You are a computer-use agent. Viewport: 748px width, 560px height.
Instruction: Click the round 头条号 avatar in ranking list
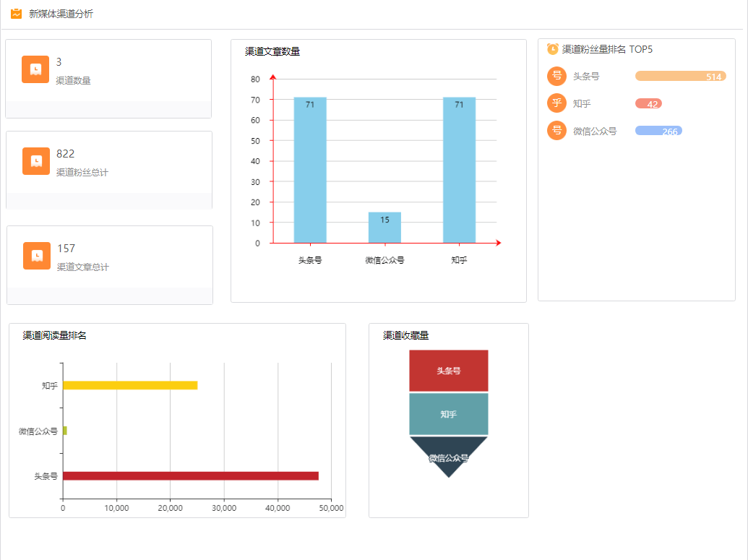pos(556,76)
